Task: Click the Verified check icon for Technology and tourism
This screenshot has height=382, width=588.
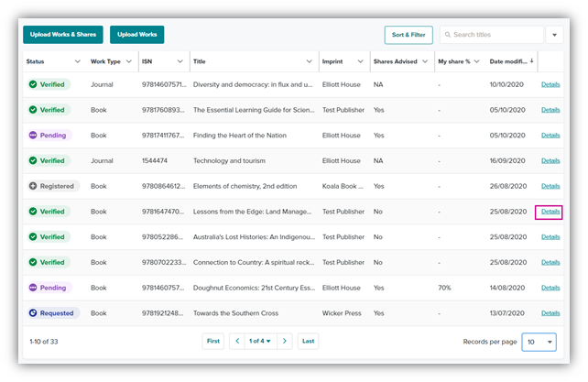Action: pos(33,160)
